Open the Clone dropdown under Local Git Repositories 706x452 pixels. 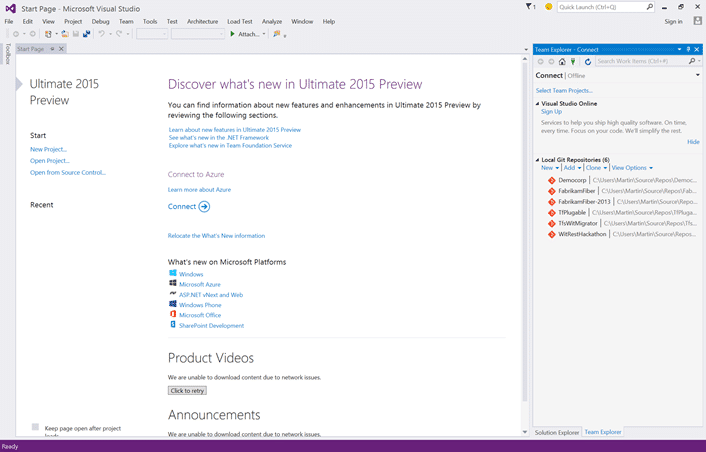tap(596, 168)
